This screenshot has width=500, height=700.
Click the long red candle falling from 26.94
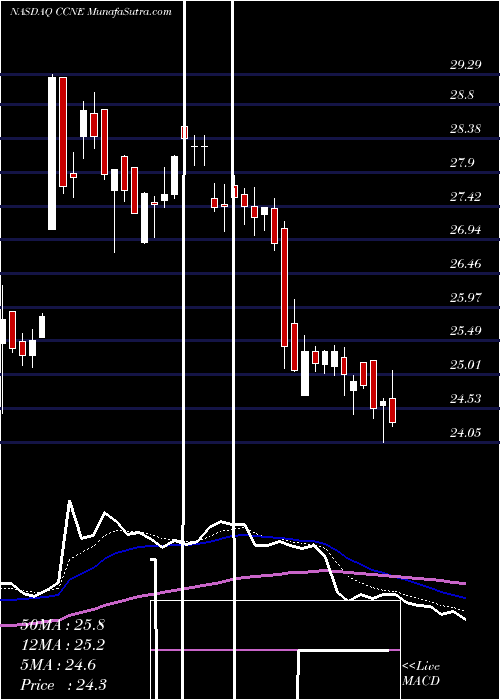[x=284, y=287]
